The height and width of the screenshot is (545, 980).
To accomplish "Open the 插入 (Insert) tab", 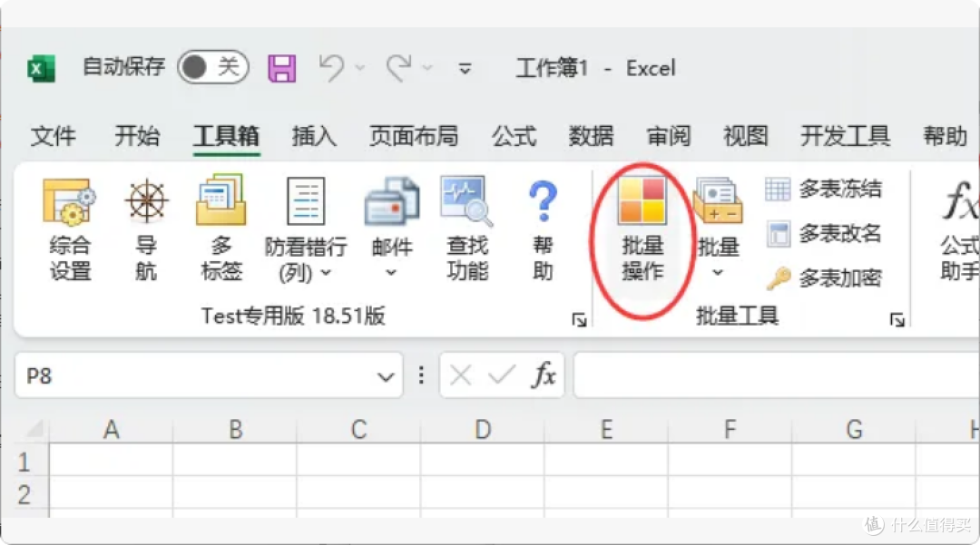I will pyautogui.click(x=314, y=135).
